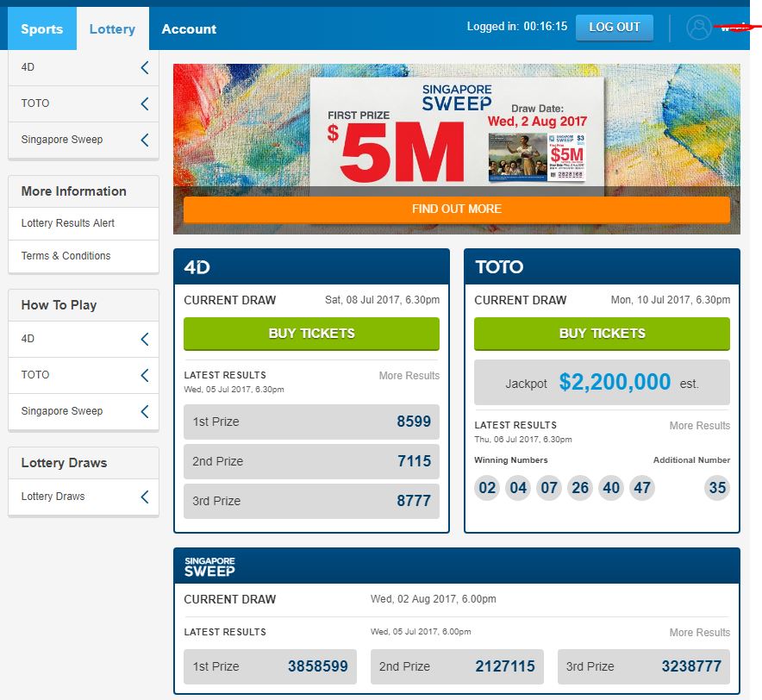Image resolution: width=762 pixels, height=700 pixels.
Task: Open the user profile icon
Action: click(x=698, y=28)
